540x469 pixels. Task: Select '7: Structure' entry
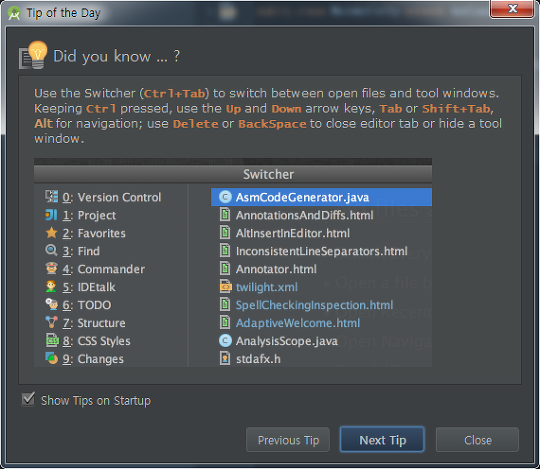click(94, 323)
